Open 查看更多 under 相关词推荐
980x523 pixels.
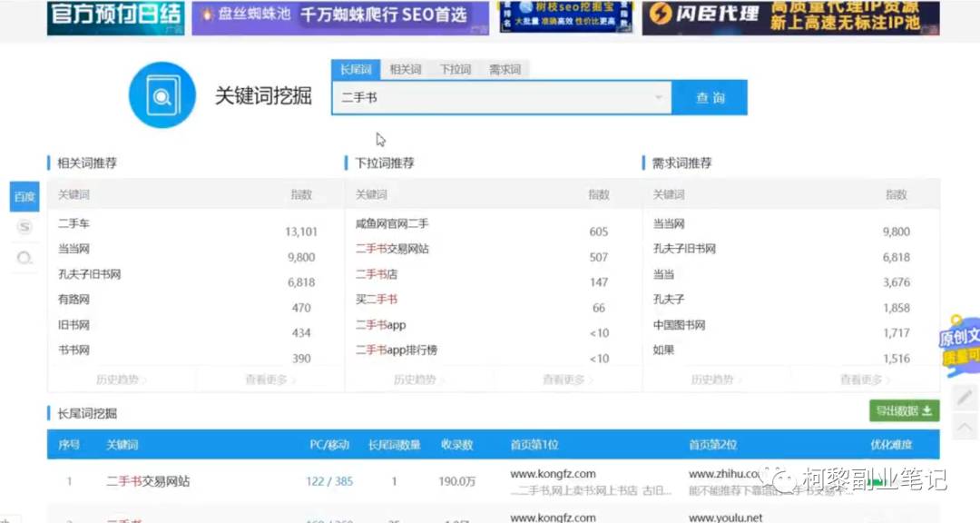point(270,380)
